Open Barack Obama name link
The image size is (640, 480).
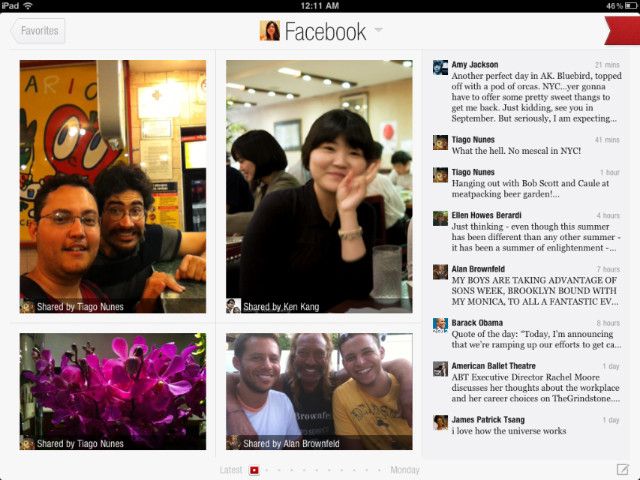(477, 322)
